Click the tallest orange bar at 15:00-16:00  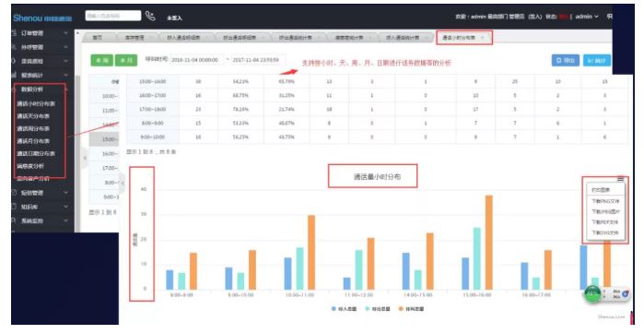(x=488, y=243)
